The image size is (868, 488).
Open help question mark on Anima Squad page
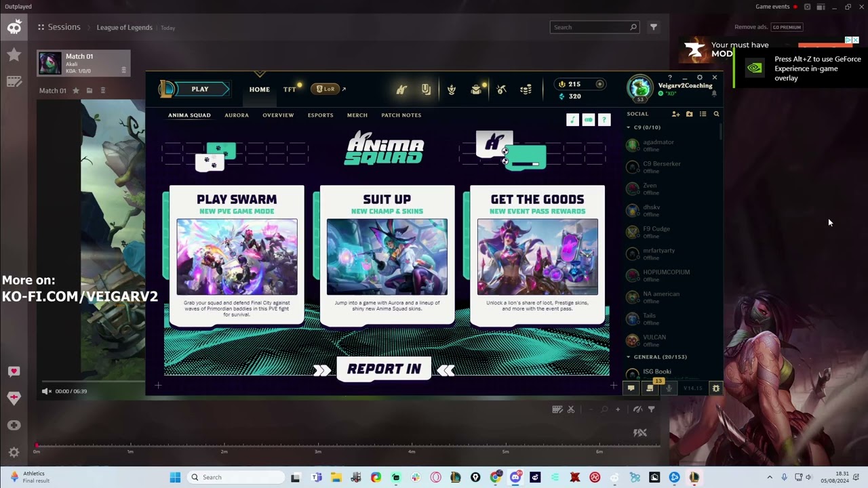point(604,120)
